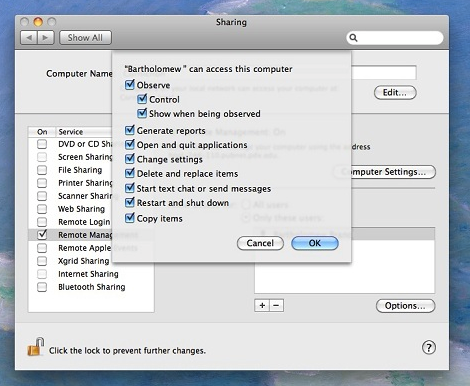Uncheck Copy items permission

(x=130, y=218)
